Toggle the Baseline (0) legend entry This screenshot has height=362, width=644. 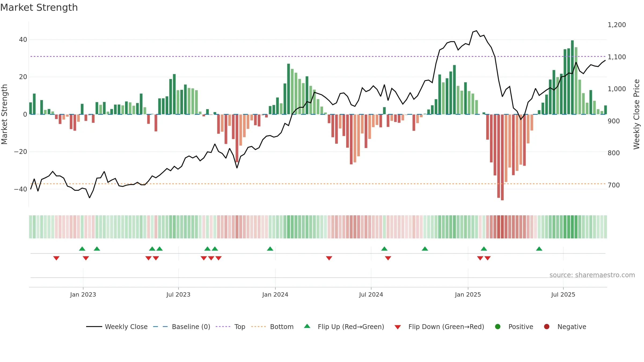click(182, 327)
